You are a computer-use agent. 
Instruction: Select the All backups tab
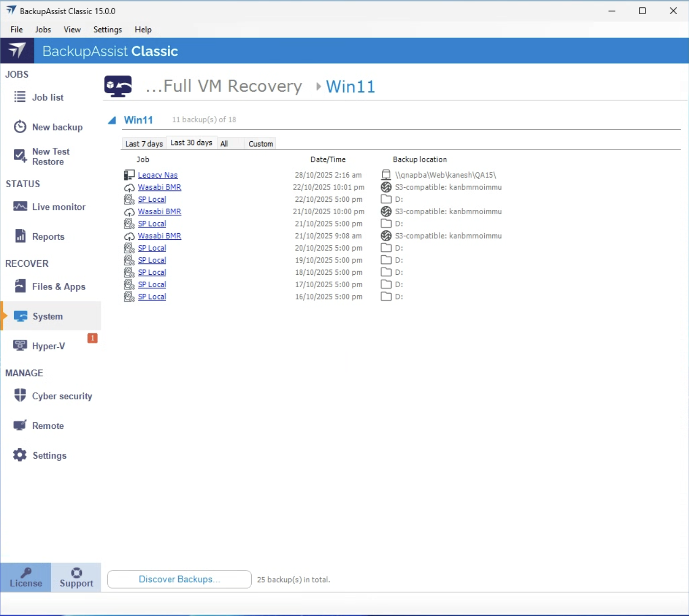(224, 144)
